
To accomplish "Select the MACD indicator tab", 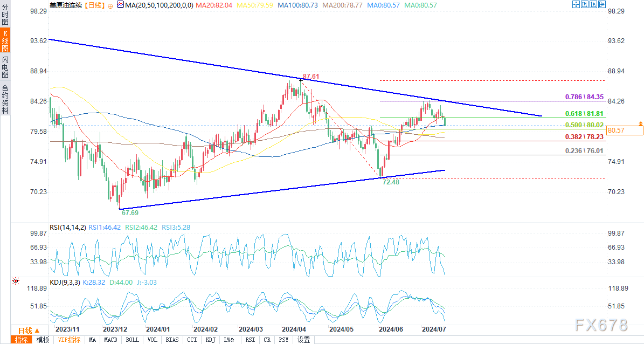I will click(x=111, y=340).
